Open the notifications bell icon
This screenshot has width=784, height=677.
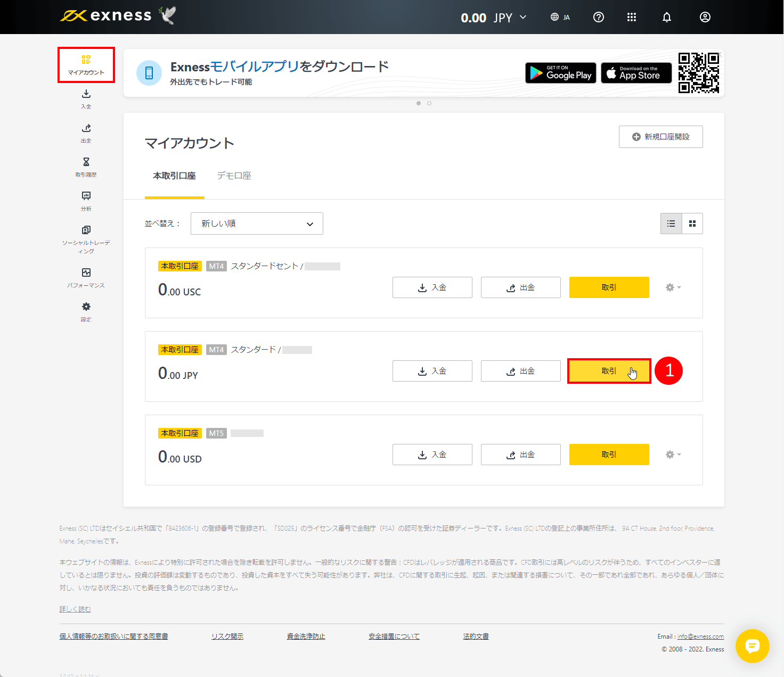pos(667,17)
